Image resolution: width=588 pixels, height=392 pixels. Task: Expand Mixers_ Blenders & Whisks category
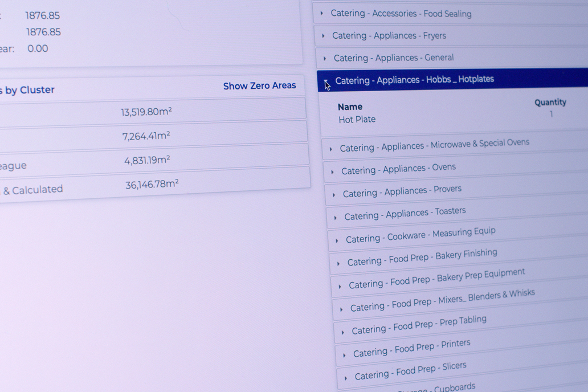[442, 300]
